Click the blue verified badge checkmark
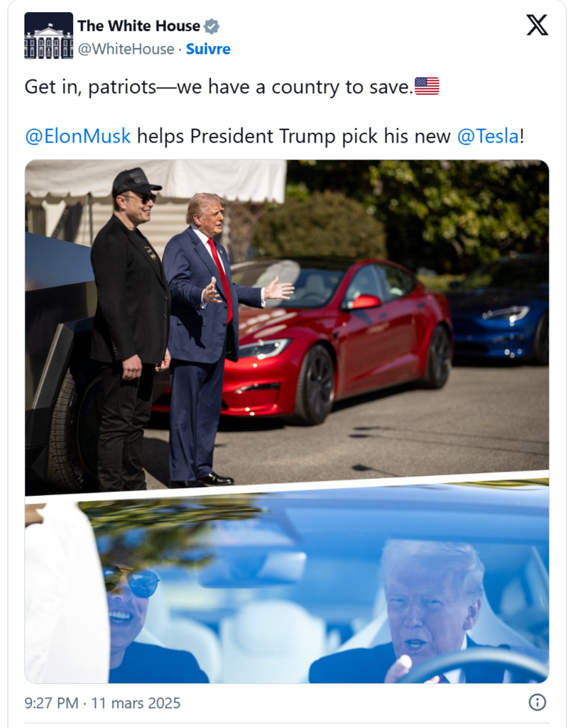Screen dimensions: 568x728 click(x=212, y=26)
